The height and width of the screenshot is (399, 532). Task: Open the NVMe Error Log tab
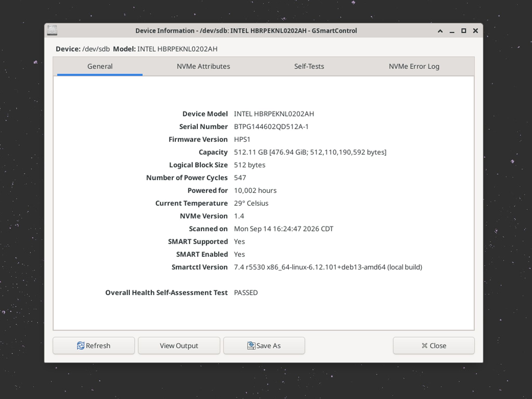pos(414,66)
